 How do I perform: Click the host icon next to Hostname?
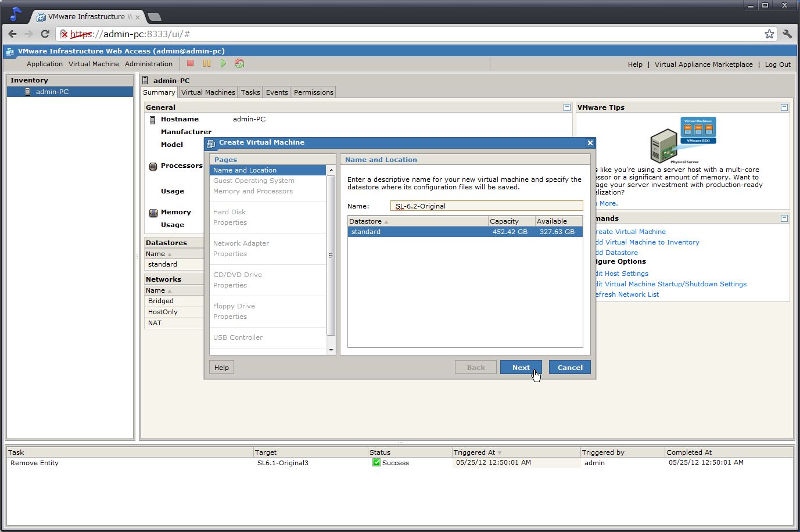(153, 120)
